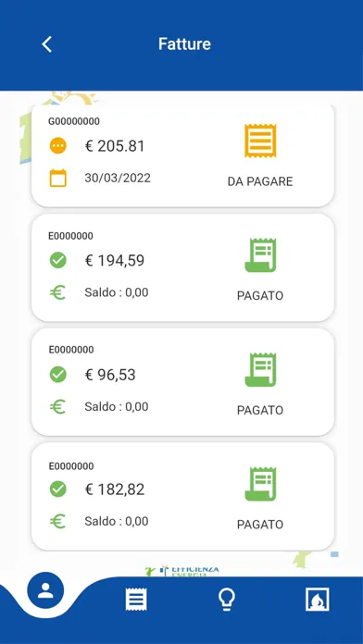The width and height of the screenshot is (363, 644).
Task: Select PAGATO label on €182,82 invoice
Action: 260,525
